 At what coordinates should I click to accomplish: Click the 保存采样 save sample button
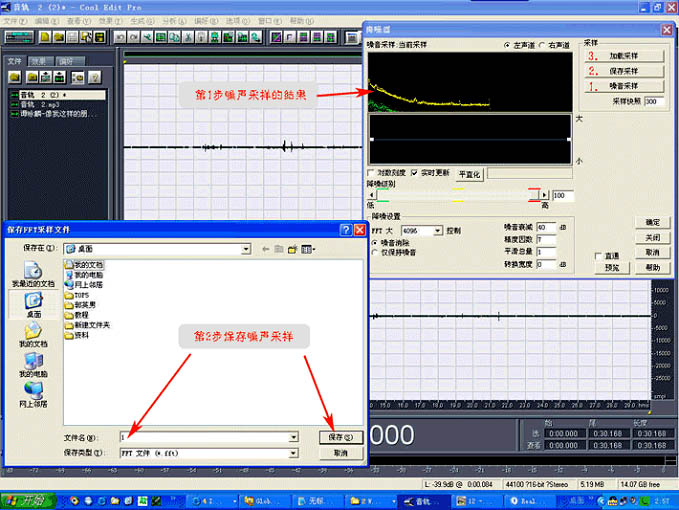pyautogui.click(x=624, y=71)
